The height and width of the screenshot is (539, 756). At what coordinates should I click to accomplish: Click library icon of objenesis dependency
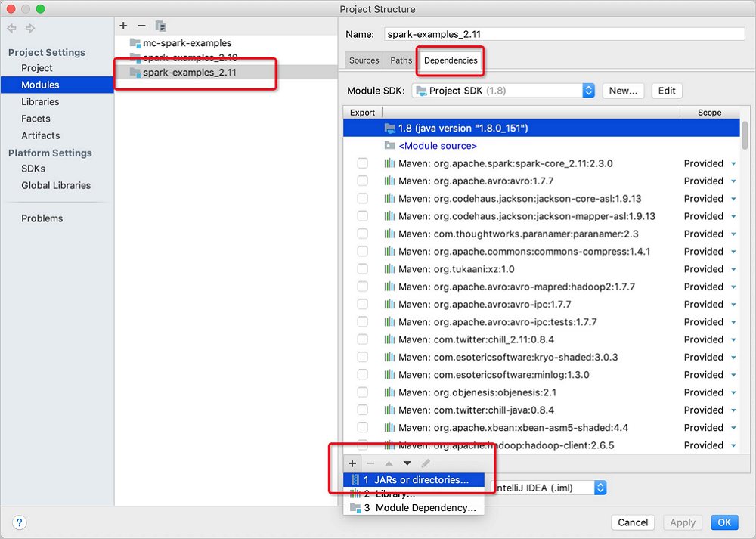(389, 392)
